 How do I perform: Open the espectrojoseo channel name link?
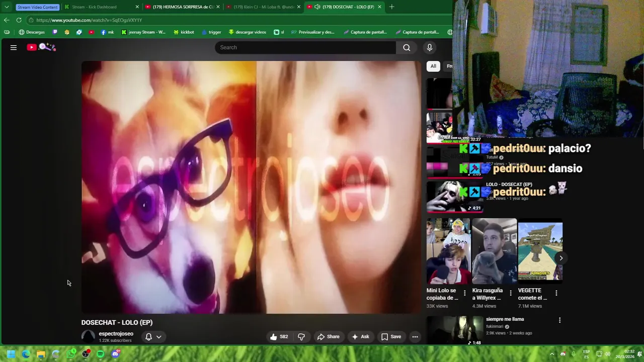(x=116, y=334)
